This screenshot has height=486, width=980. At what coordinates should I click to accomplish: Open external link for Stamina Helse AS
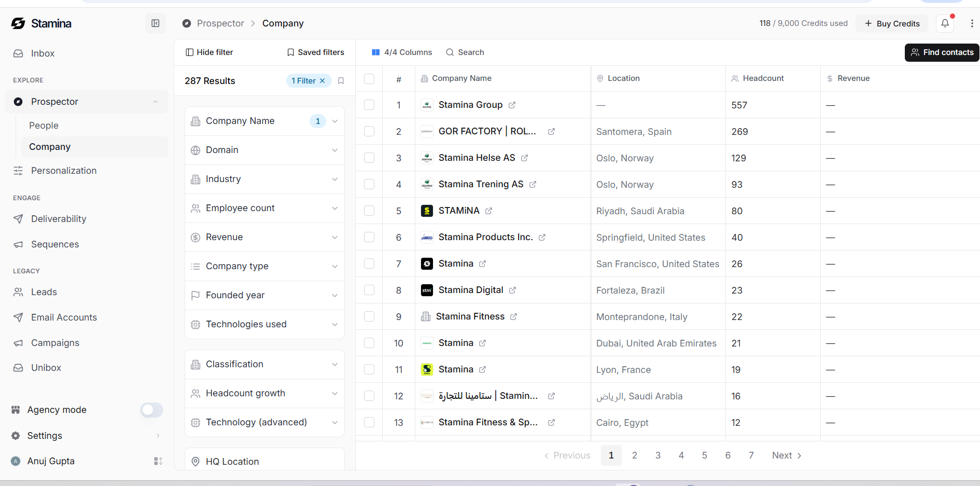pos(524,158)
